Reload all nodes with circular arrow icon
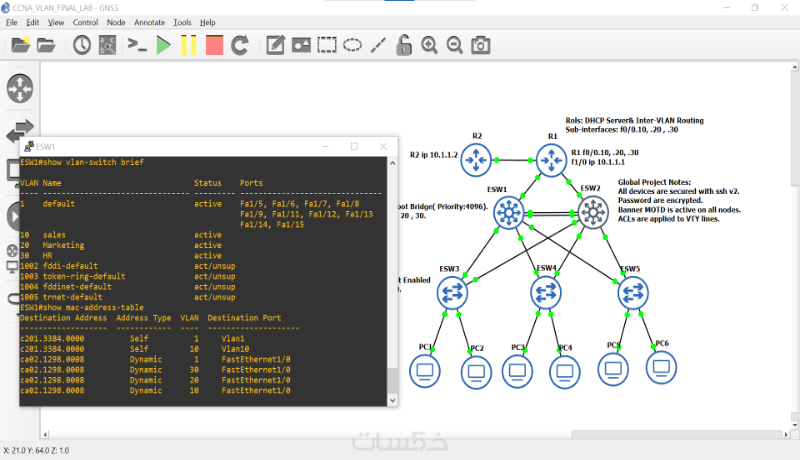This screenshot has width=800, height=460. 240,45
